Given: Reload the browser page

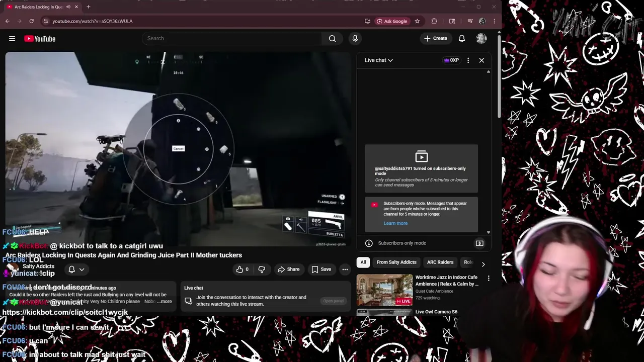Looking at the screenshot, I should click(x=31, y=21).
